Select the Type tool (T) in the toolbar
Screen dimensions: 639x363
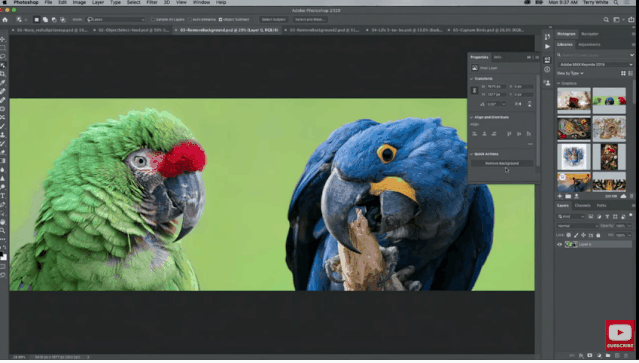3,196
